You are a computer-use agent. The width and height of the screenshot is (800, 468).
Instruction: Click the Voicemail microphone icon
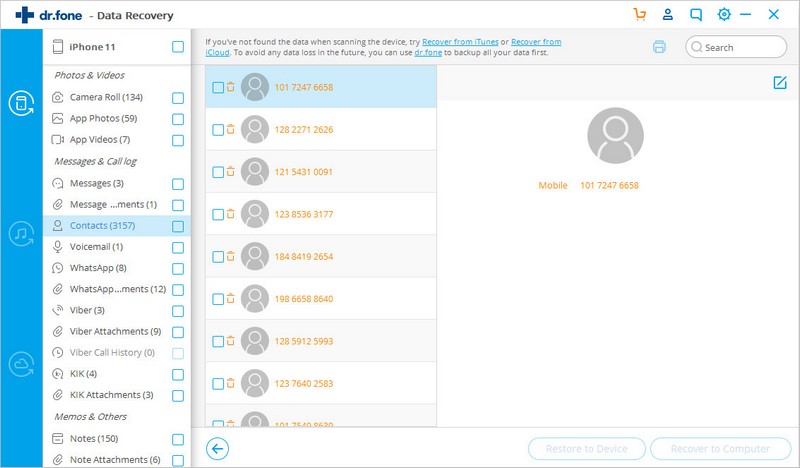(x=58, y=247)
